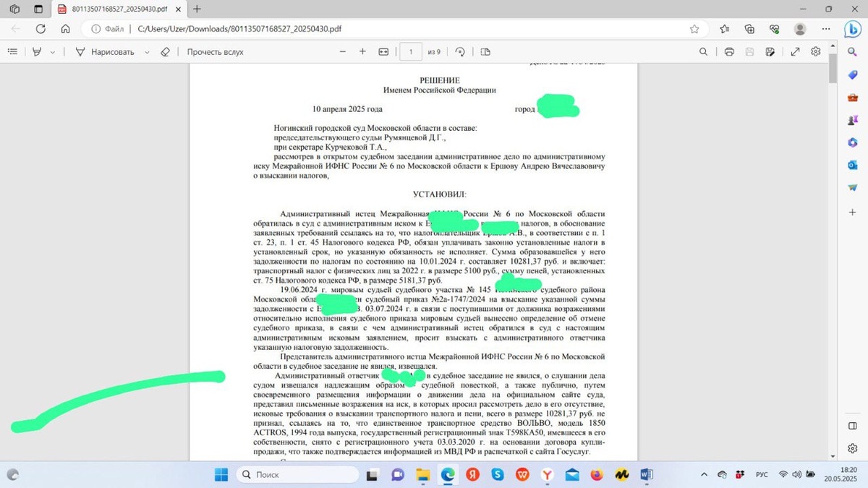868x488 pixels.
Task: Start Прочесть вслух read aloud
Action: 215,52
